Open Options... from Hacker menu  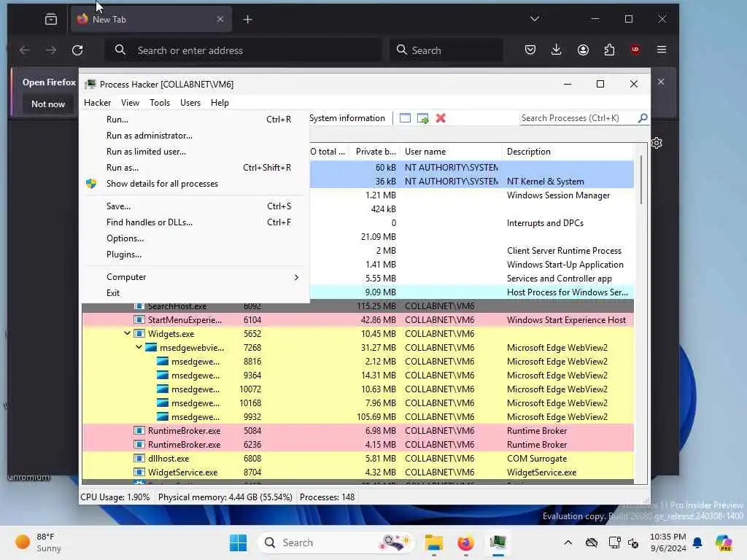point(196,238)
